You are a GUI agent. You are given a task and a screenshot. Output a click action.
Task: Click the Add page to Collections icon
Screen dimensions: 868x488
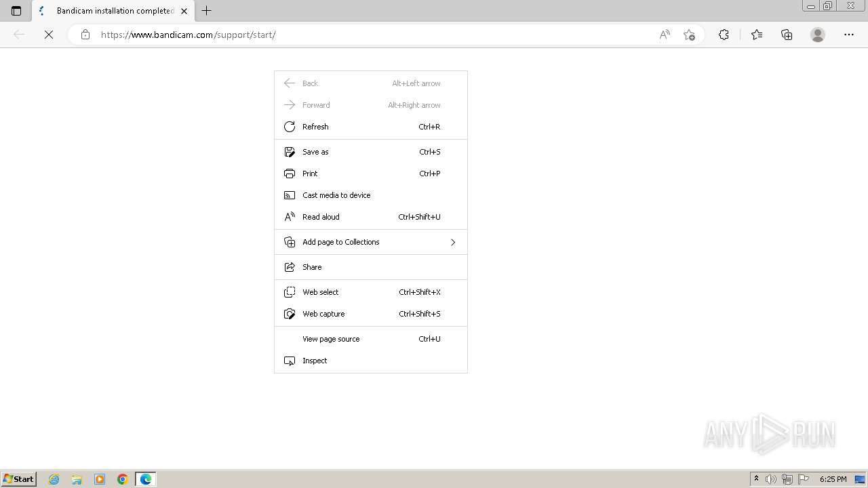pos(290,242)
